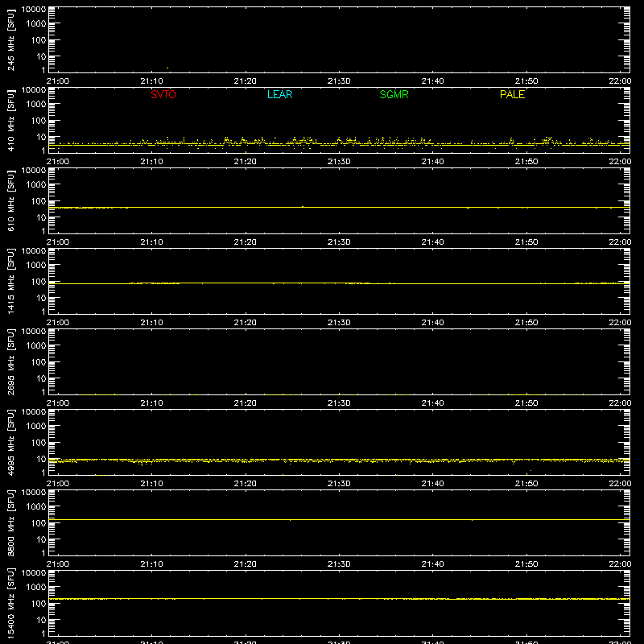Viewport: 644px width, 644px height.
Task: Click 21:00 tick under the 610 MHz panel
Action: (x=58, y=242)
